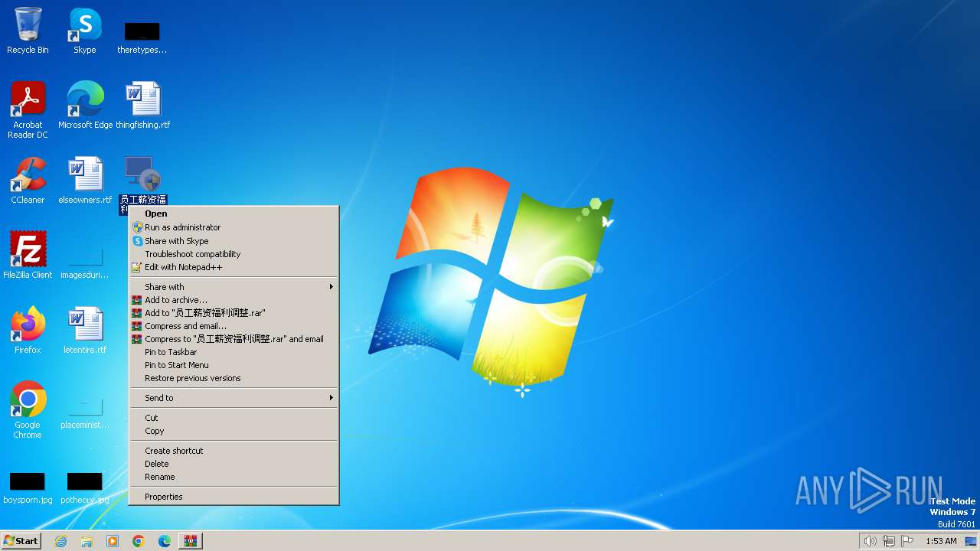Screen dimensions: 980x551
Task: Select the Firefox desktop shortcut
Action: [x=28, y=330]
